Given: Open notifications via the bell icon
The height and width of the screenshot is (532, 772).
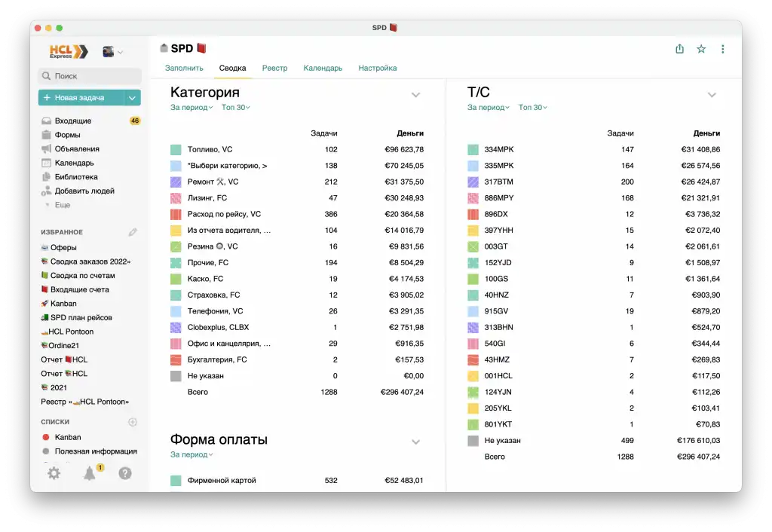Looking at the screenshot, I should coord(89,473).
